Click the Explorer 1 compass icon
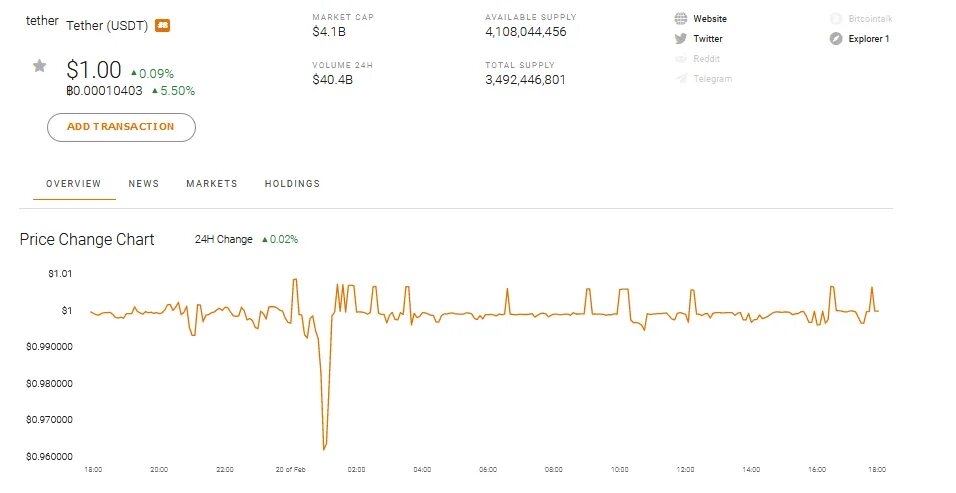956x493 pixels. [836, 38]
